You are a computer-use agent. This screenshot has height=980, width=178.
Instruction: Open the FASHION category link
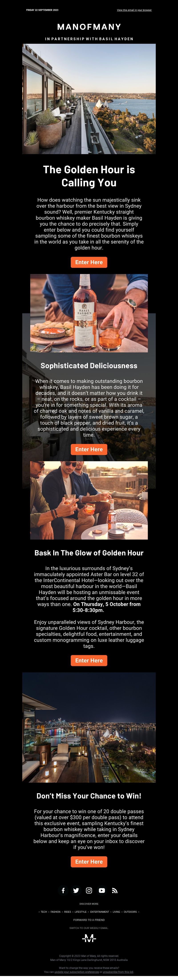[56, 912]
